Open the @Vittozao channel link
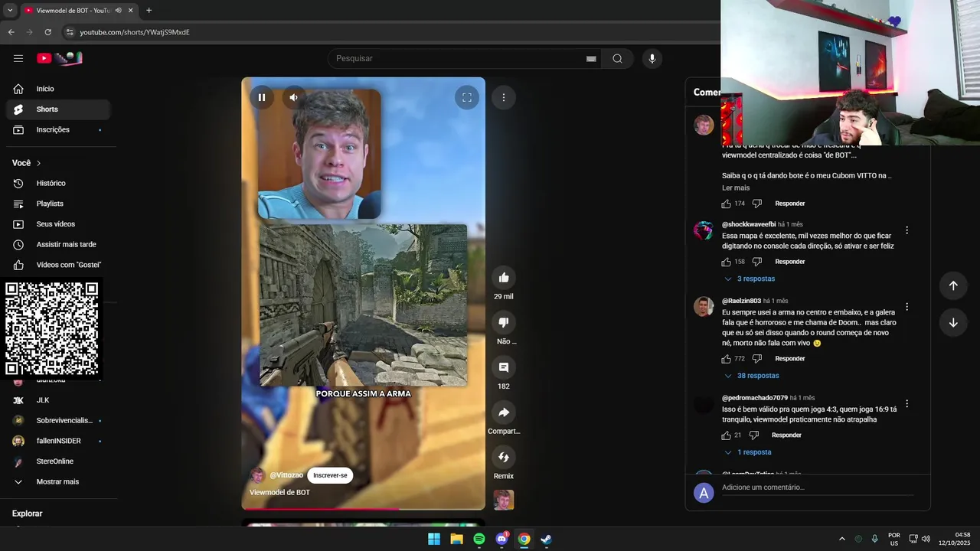Viewport: 980px width, 551px height. [286, 475]
